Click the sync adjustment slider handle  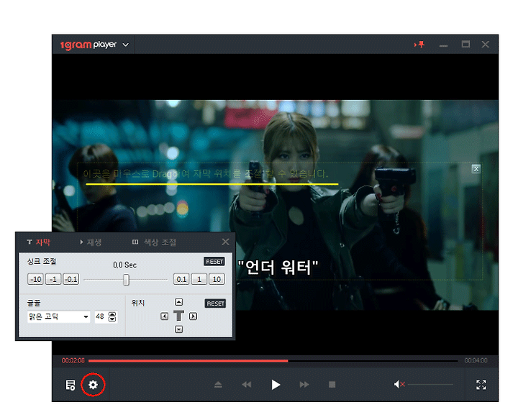pos(126,280)
